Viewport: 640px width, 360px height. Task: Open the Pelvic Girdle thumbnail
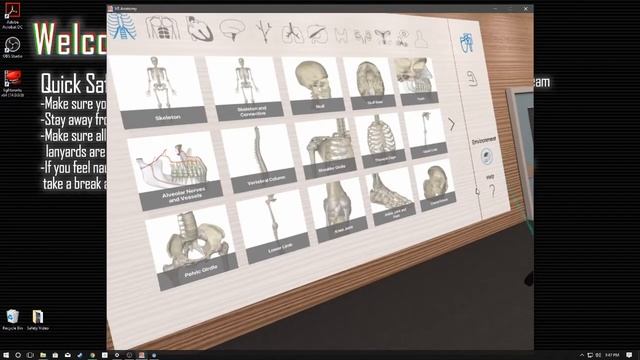point(192,248)
